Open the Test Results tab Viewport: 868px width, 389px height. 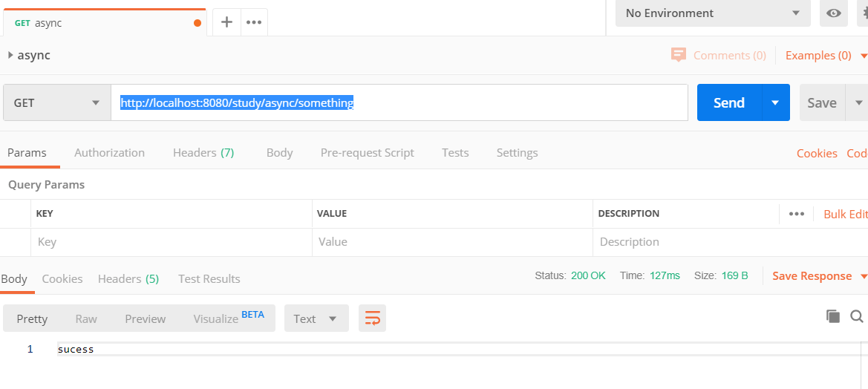(209, 279)
